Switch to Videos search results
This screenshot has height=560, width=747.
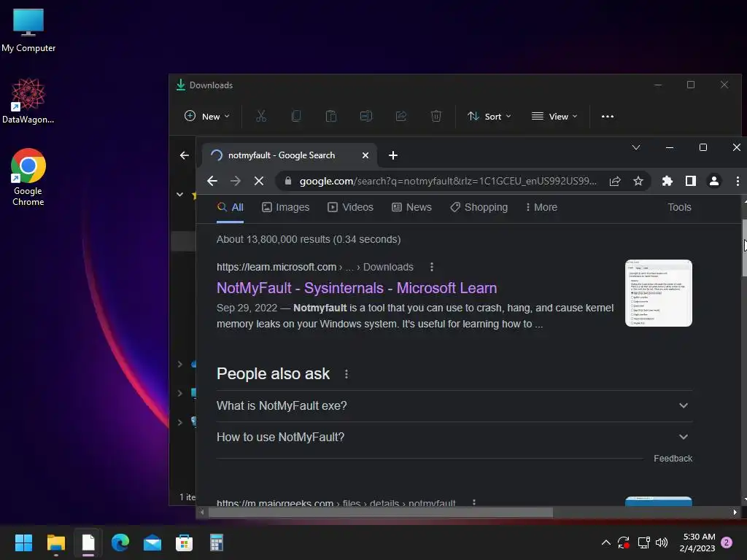[350, 207]
